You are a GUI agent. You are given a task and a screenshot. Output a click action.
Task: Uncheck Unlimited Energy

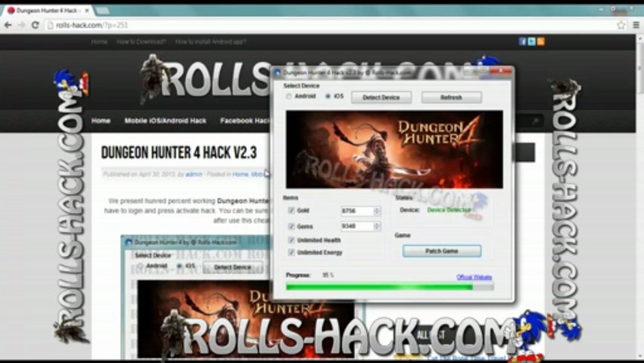pos(291,252)
